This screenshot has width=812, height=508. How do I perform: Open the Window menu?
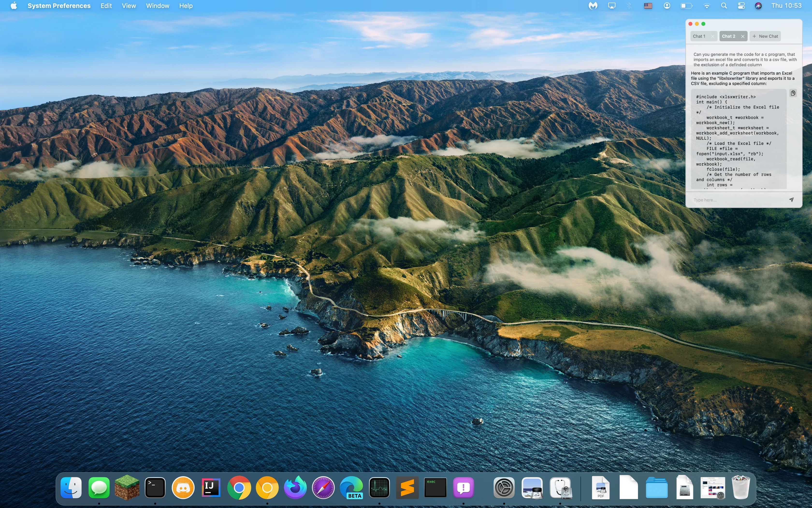pyautogui.click(x=157, y=6)
